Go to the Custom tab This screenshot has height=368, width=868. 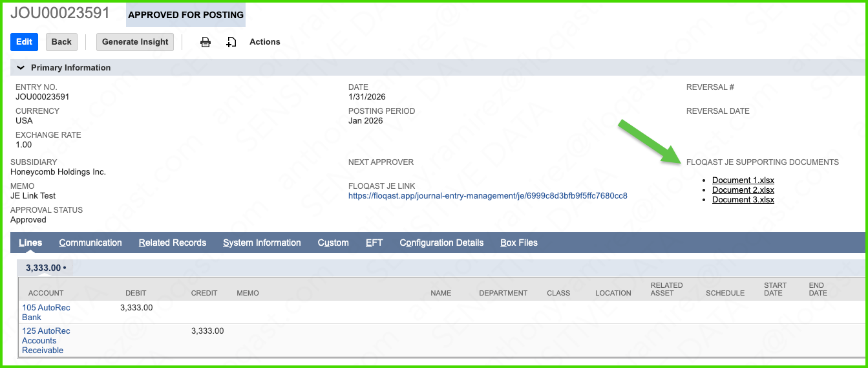(x=333, y=243)
